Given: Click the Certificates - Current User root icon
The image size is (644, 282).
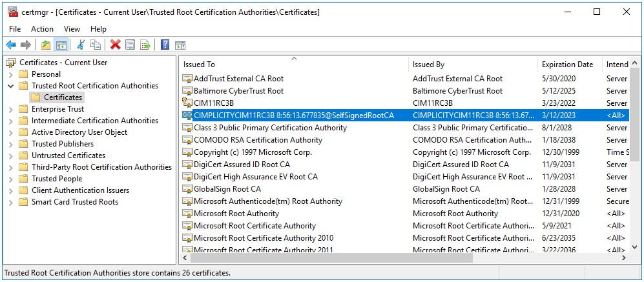Looking at the screenshot, I should click(x=11, y=63).
